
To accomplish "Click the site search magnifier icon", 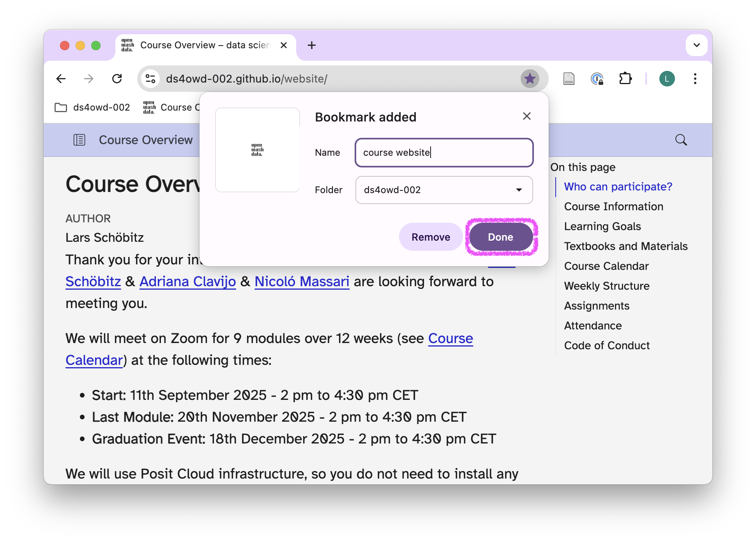I will pyautogui.click(x=681, y=140).
